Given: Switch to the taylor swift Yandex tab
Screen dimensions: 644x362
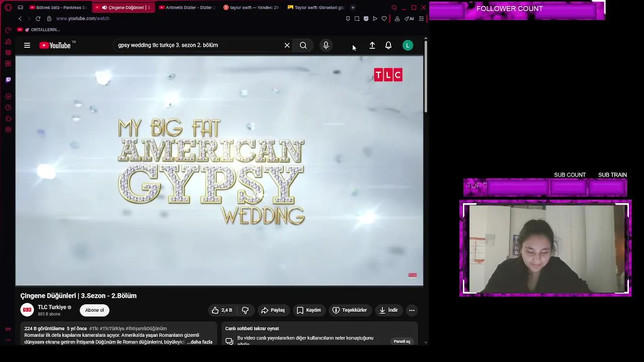Looking at the screenshot, I should click(x=252, y=8).
